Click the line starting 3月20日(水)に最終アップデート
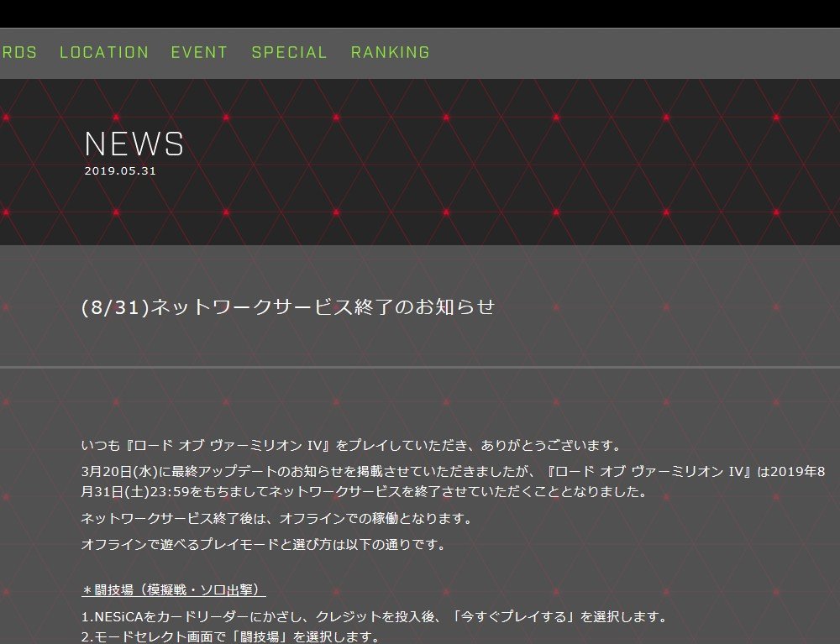The image size is (840, 644). pos(454,472)
